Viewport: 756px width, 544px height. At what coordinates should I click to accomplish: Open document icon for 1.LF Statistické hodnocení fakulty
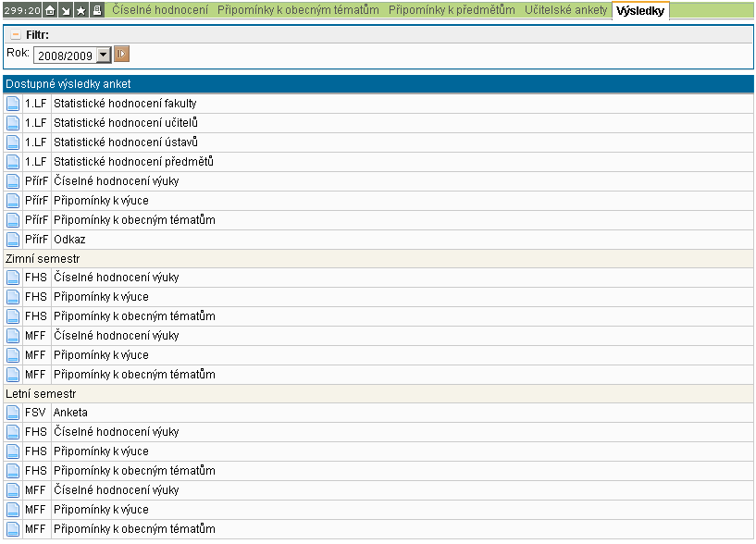tap(13, 104)
